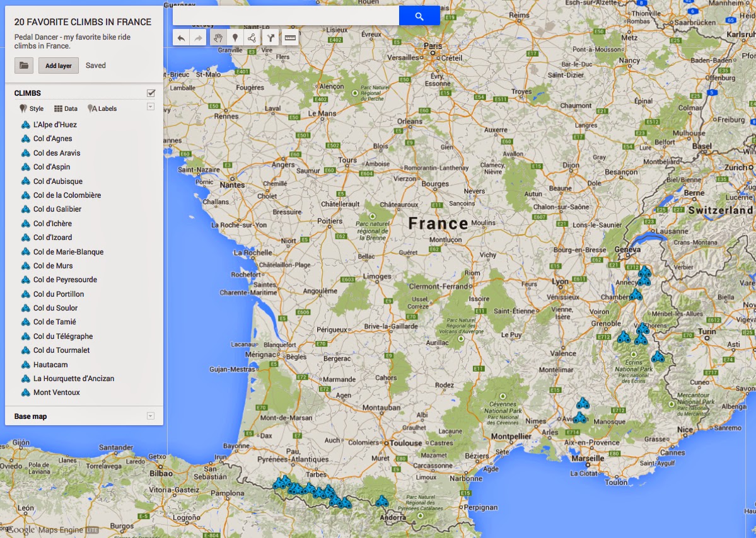Open the Data table for the CLIMBS layer
This screenshot has width=756, height=538.
pos(65,108)
